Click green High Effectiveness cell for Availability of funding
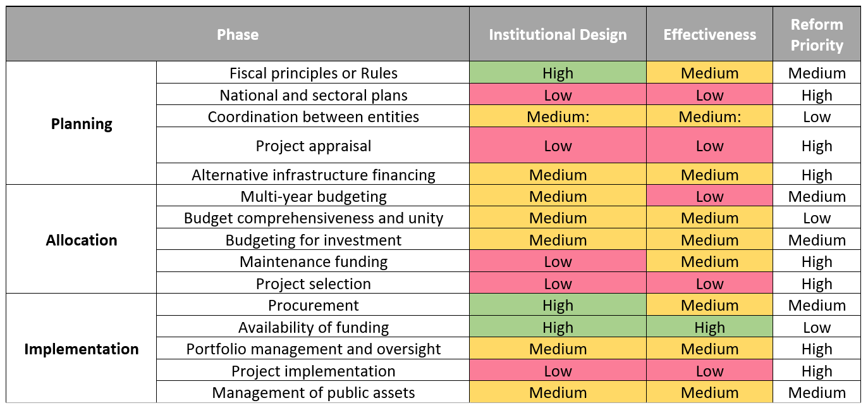 coord(709,327)
